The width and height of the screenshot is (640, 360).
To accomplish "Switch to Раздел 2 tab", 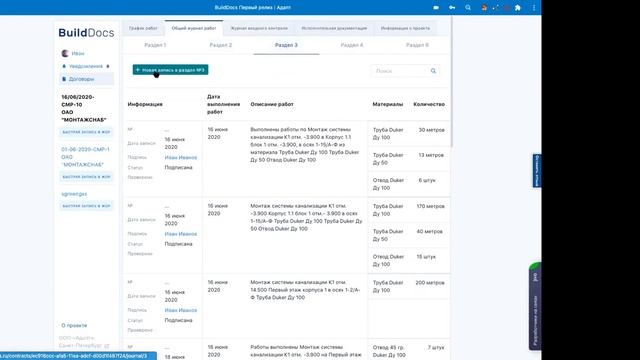I will tap(221, 45).
